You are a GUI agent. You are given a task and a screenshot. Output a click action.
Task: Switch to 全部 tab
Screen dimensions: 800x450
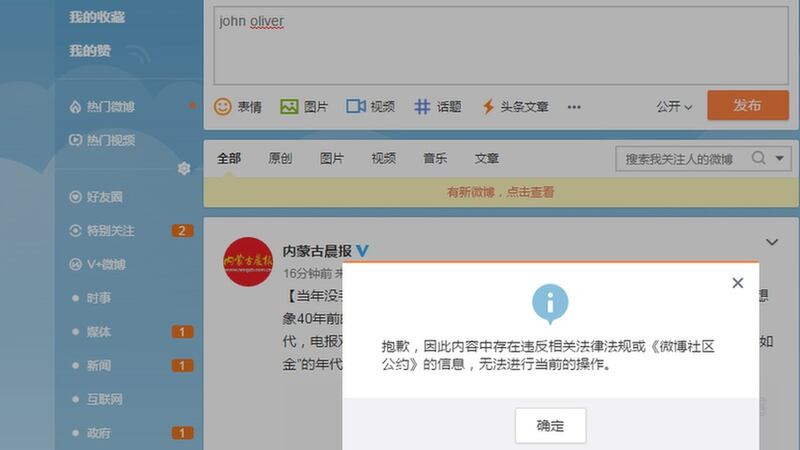229,159
